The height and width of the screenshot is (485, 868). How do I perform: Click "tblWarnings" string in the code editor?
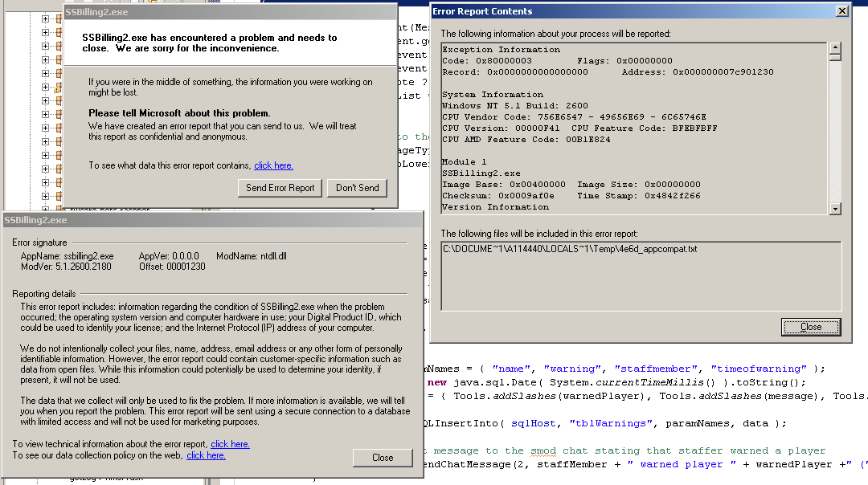[x=611, y=424]
